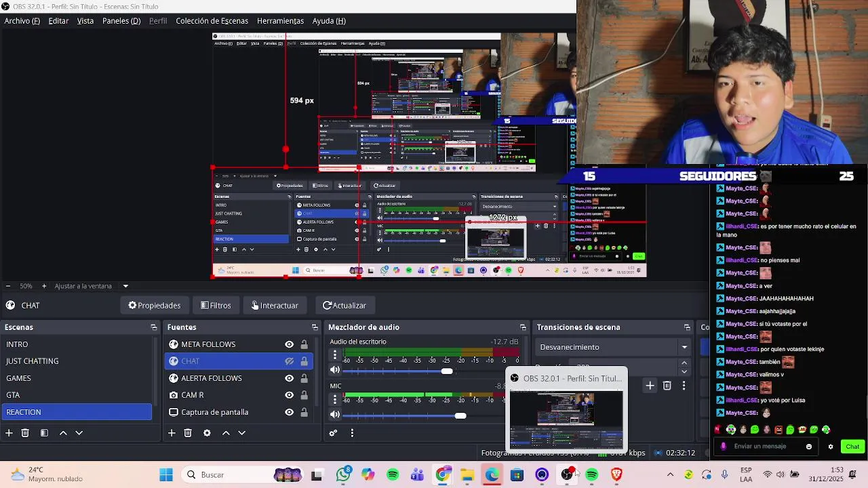Viewport: 868px width, 488px height.
Task: Move source down in Fuentes list
Action: click(x=241, y=432)
